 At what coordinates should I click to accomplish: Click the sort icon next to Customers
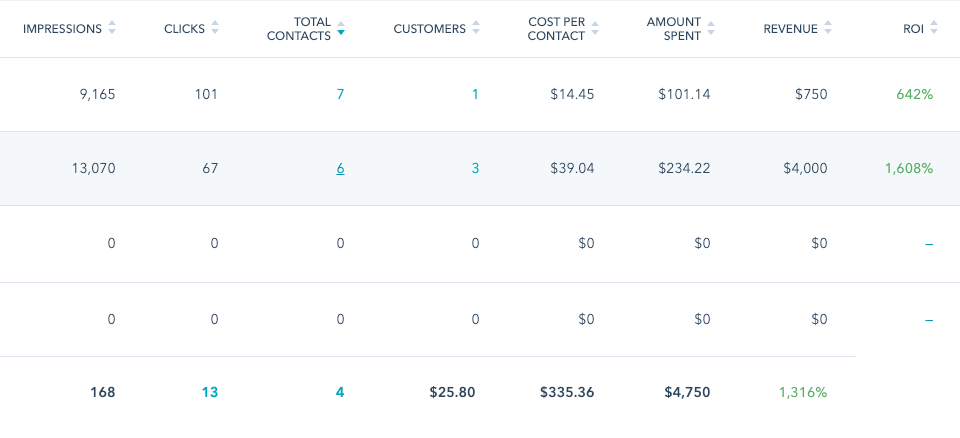click(476, 29)
